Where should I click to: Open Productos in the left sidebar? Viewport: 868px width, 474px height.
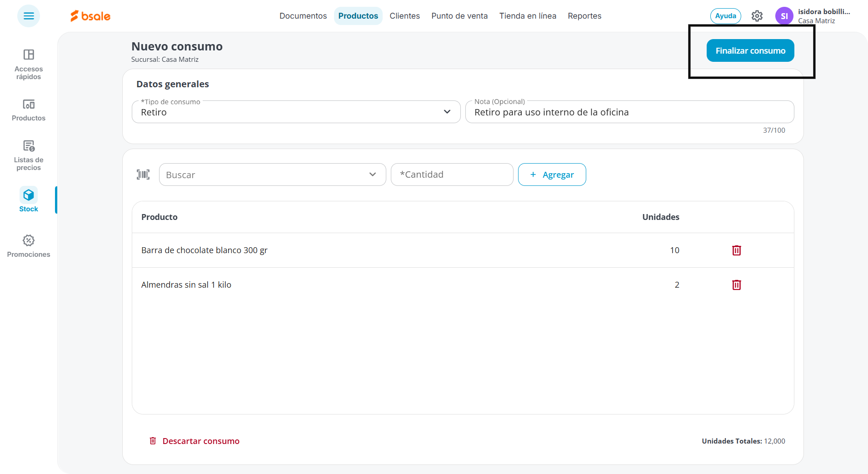29,110
